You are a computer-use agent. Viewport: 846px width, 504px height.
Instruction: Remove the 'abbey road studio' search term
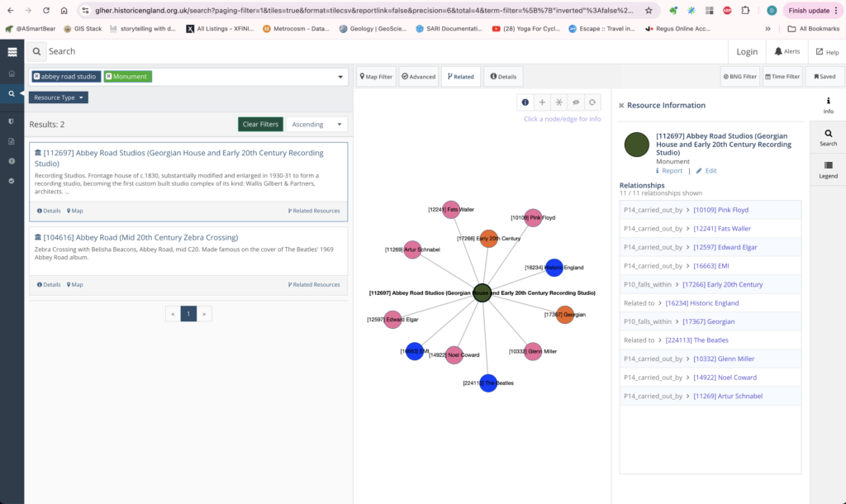coord(36,77)
